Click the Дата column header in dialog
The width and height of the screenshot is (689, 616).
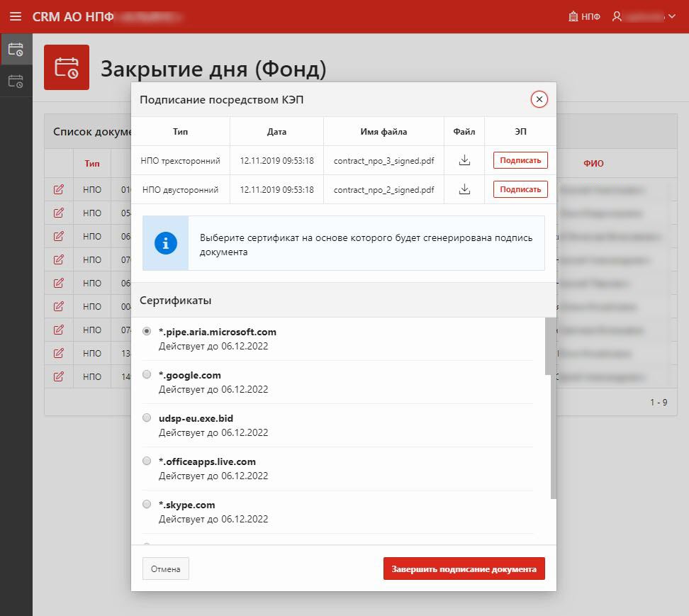pos(276,131)
